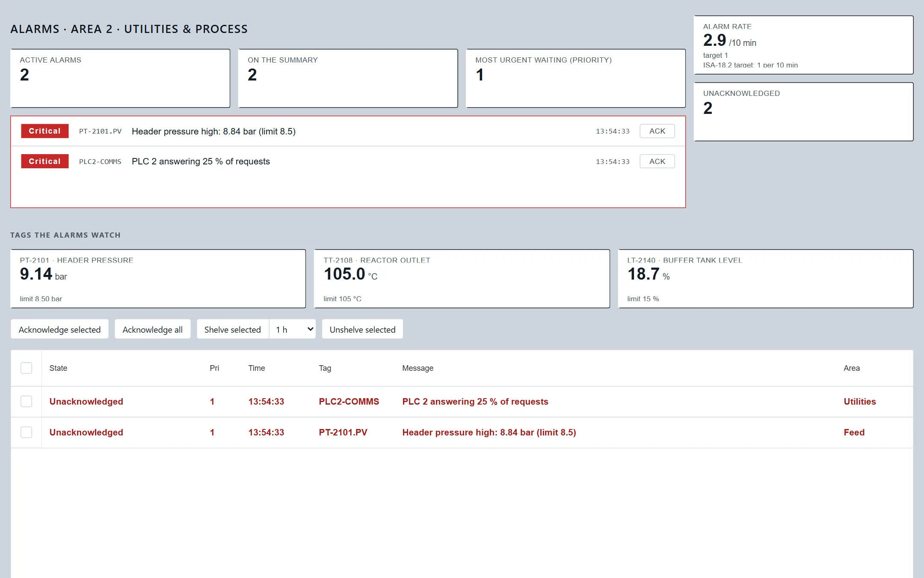Viewport: 924px width, 578px height.
Task: Click the PLC2-COMMS tag cell in the table
Action: coord(349,402)
